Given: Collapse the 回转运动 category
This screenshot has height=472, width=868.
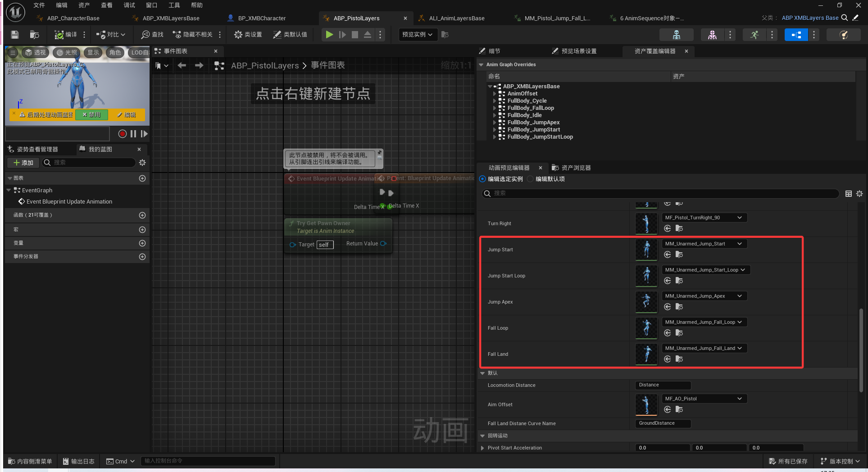Looking at the screenshot, I should click(482, 436).
